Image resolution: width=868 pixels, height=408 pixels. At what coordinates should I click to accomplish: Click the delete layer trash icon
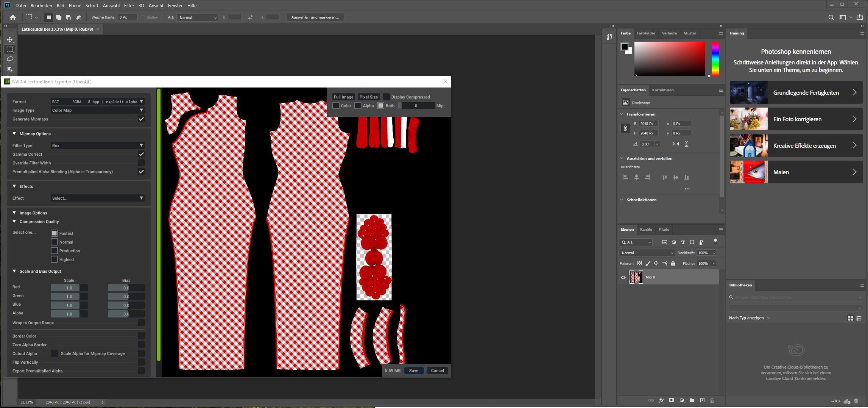(712, 400)
